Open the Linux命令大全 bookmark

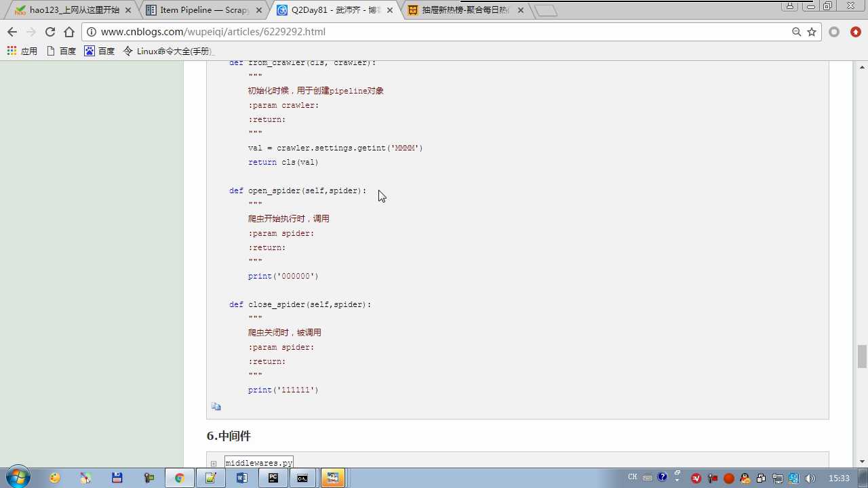168,51
